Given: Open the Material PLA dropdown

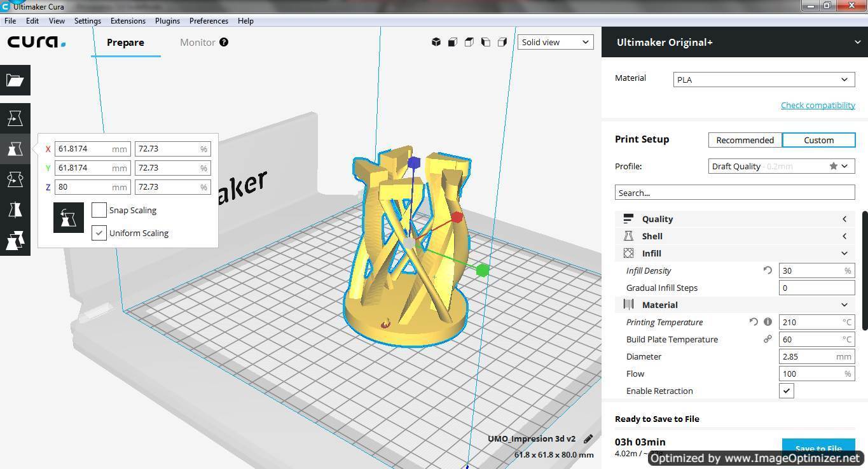Looking at the screenshot, I should [764, 80].
